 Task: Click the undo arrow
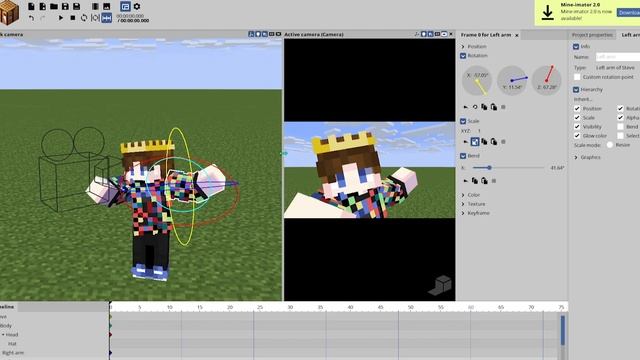(31, 18)
